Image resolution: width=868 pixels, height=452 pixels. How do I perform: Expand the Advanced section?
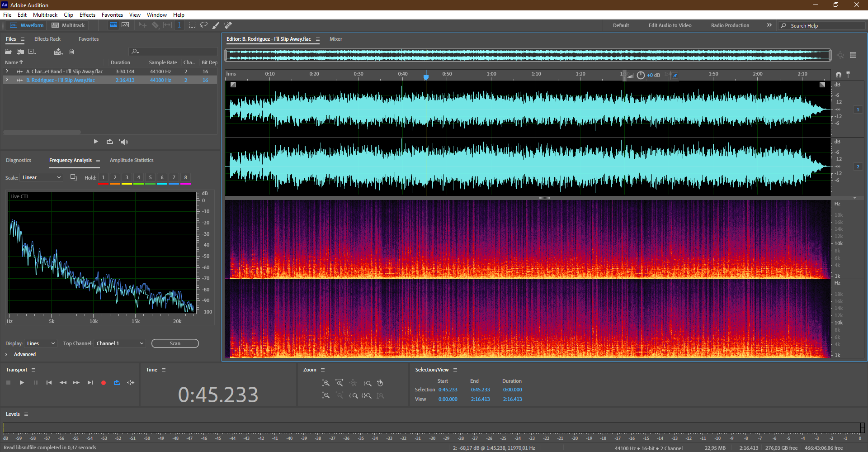(x=6, y=354)
